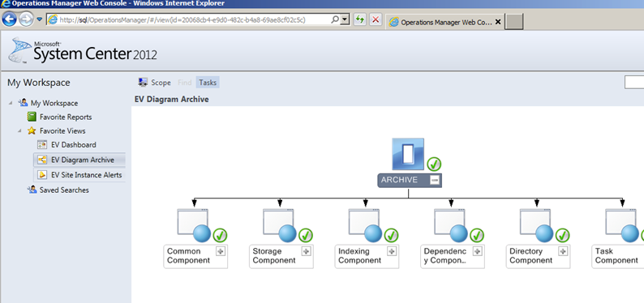The width and height of the screenshot is (644, 303).
Task: Click the search magnifier in address bar
Action: [x=335, y=19]
